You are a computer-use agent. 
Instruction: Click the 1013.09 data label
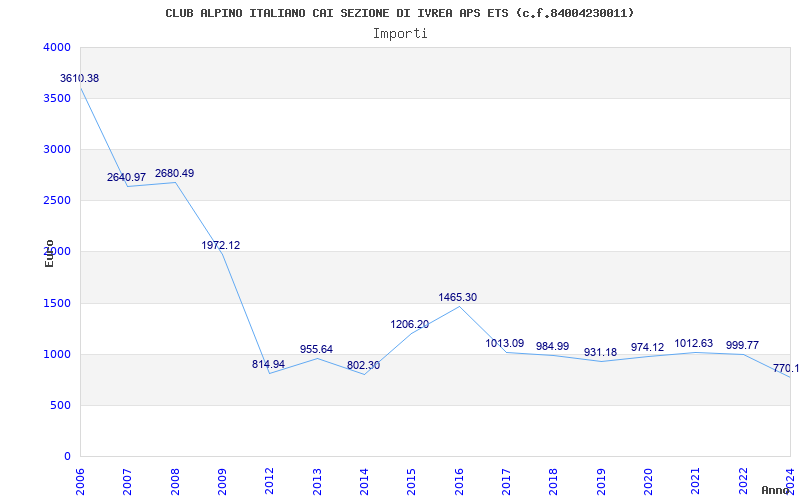coord(505,343)
